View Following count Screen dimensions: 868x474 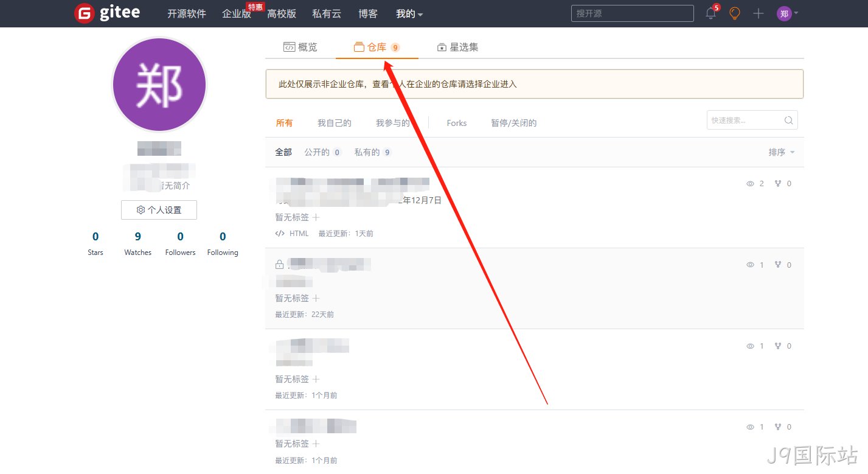[223, 243]
